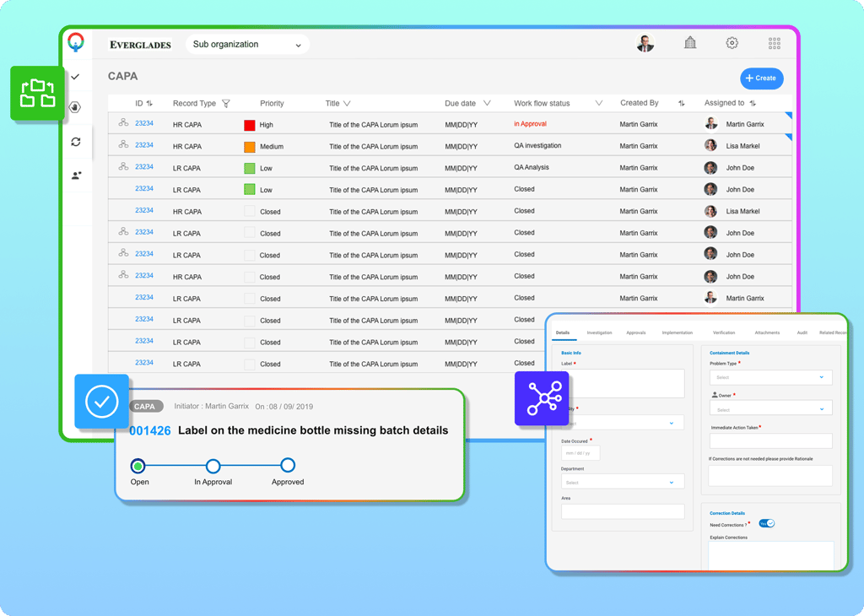Click blue corner flag on In Approval row
This screenshot has height=616, width=864.
(789, 115)
